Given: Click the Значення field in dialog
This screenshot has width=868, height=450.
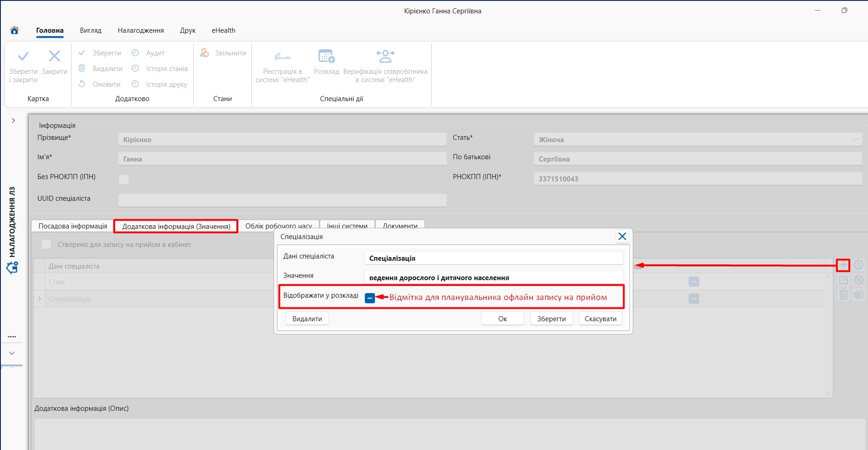Looking at the screenshot, I should tap(493, 277).
